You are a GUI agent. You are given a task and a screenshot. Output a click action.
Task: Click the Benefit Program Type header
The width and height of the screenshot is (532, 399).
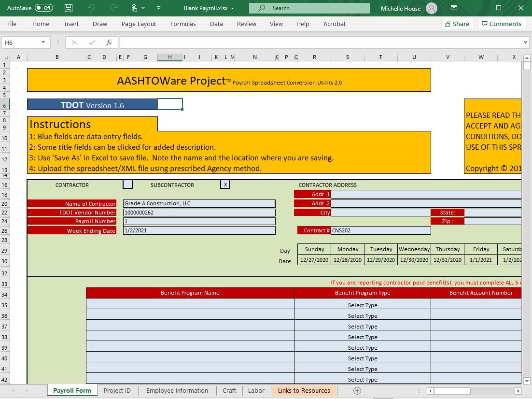pyautogui.click(x=363, y=293)
